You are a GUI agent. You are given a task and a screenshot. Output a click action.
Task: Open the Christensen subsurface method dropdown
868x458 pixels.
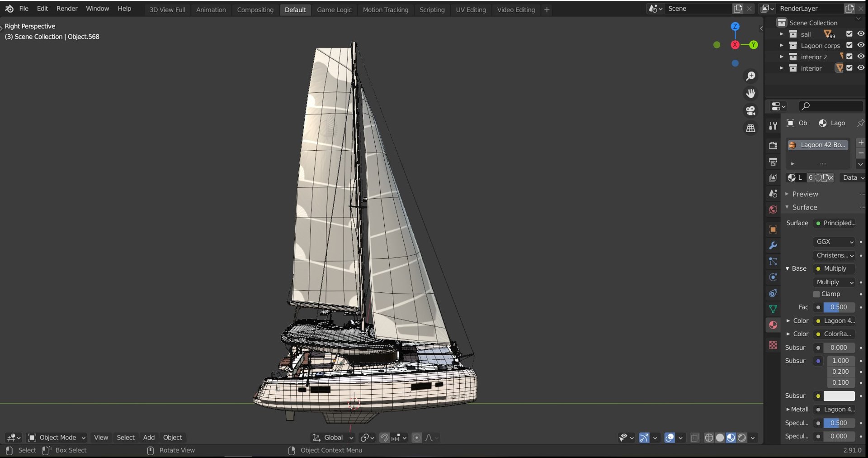[x=834, y=255]
